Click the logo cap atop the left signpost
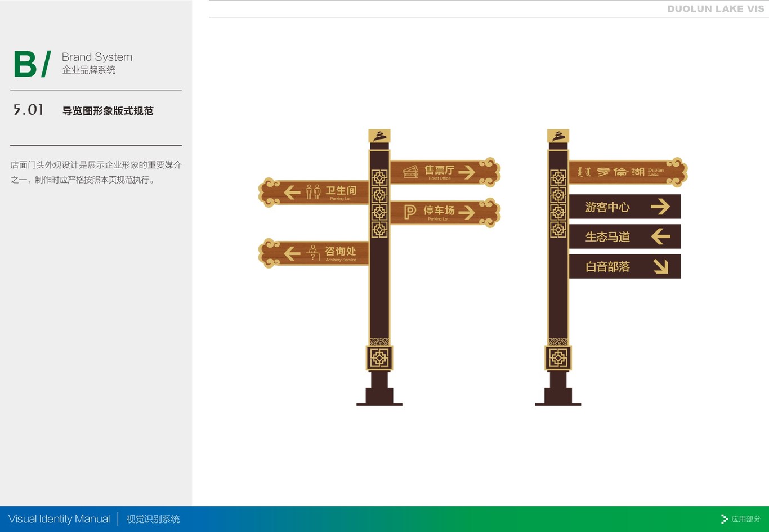The height and width of the screenshot is (532, 769). (379, 136)
